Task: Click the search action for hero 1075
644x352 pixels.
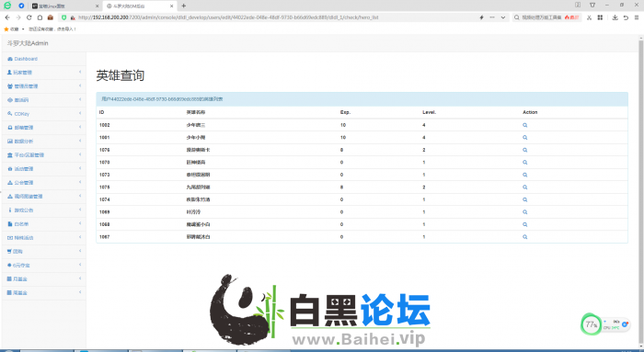Action: 525,187
